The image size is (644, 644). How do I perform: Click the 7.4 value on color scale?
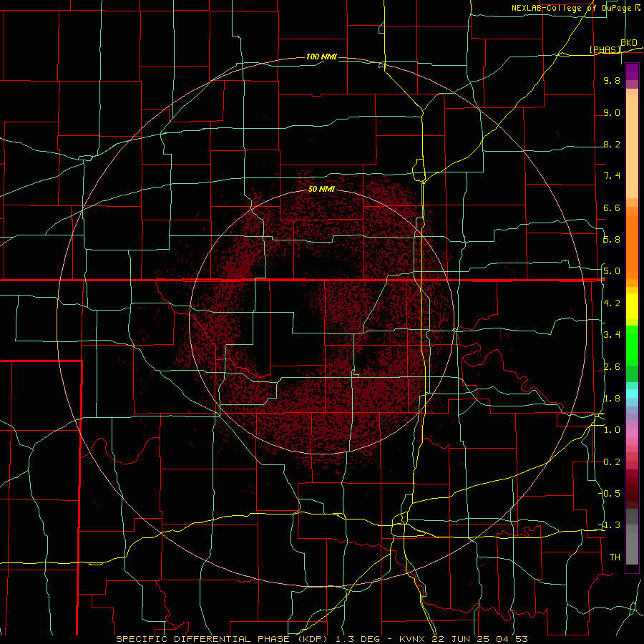tap(612, 176)
